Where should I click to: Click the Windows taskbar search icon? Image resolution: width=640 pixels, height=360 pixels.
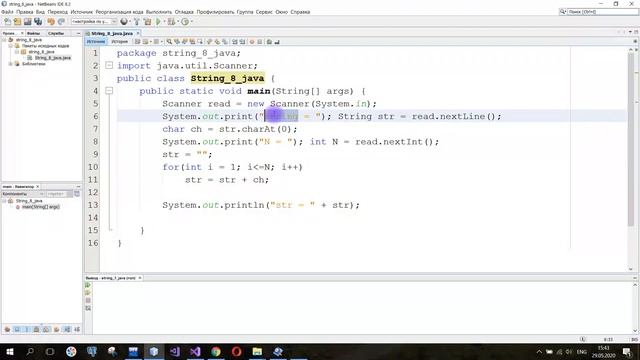point(30,351)
